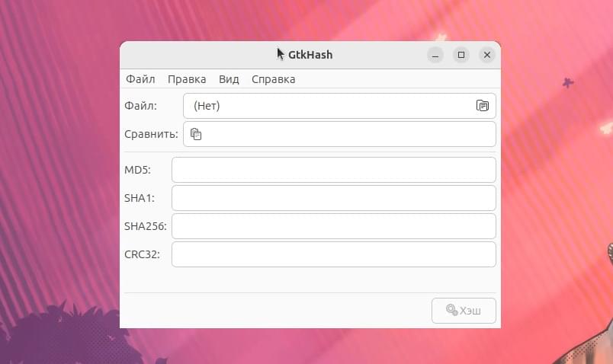The image size is (613, 364).
Task: Click the SHA1: label
Action: (x=140, y=198)
